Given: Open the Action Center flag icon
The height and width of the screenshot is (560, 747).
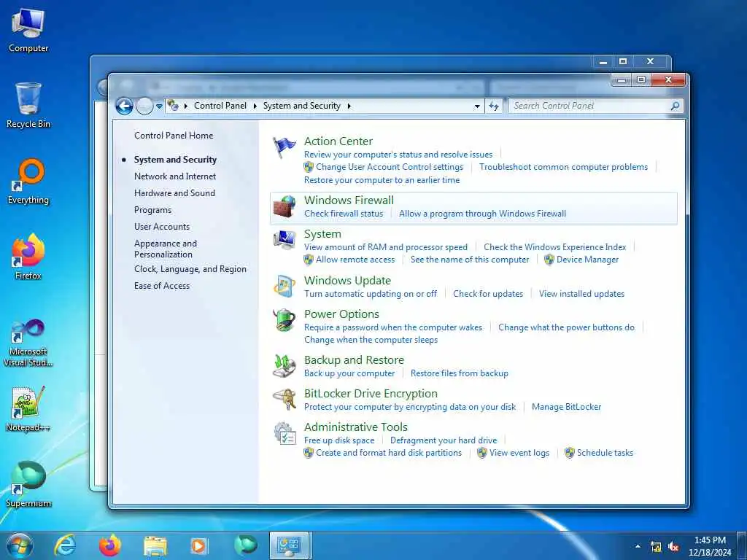Looking at the screenshot, I should [x=285, y=147].
